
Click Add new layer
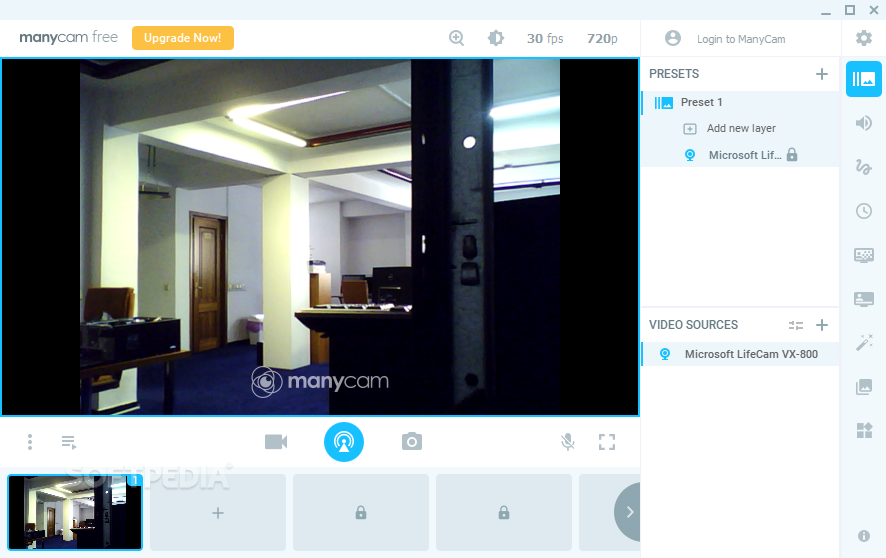point(741,128)
